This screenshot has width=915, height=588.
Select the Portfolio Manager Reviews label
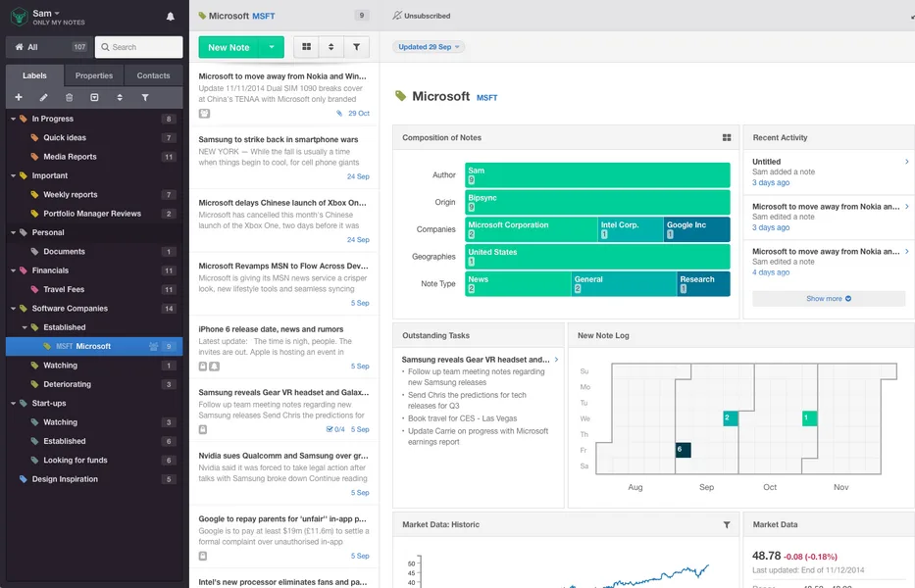(94, 214)
